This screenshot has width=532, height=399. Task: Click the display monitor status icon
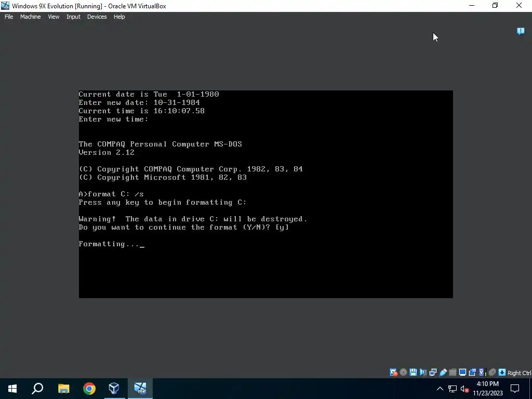462,373
